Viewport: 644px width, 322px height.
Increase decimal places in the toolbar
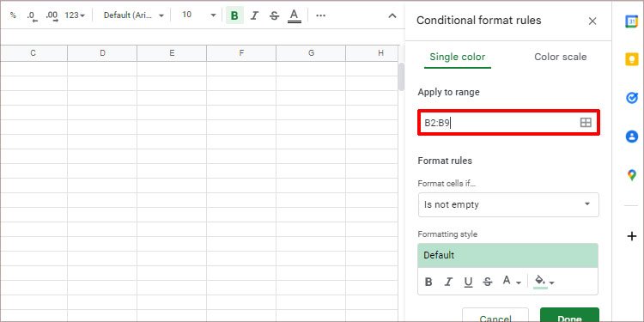pyautogui.click(x=52, y=15)
